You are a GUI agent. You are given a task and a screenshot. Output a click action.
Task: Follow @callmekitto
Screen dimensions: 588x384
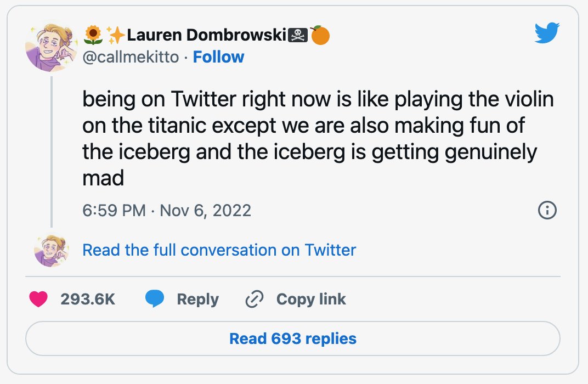tap(218, 57)
